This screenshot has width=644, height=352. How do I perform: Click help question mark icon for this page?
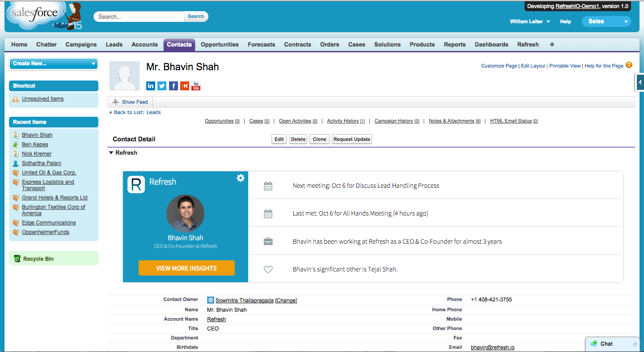(x=629, y=65)
